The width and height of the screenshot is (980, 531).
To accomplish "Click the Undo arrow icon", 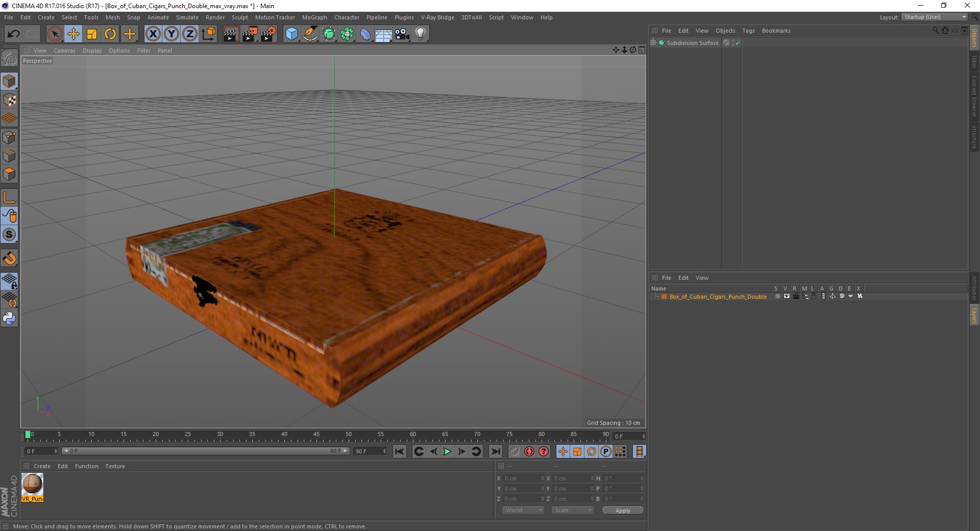I will (13, 34).
